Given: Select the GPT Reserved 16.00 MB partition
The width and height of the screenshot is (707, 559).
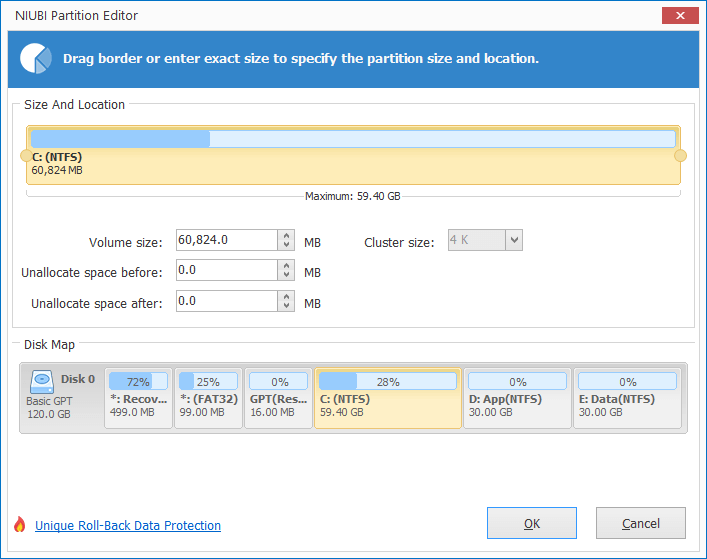Looking at the screenshot, I should click(278, 398).
